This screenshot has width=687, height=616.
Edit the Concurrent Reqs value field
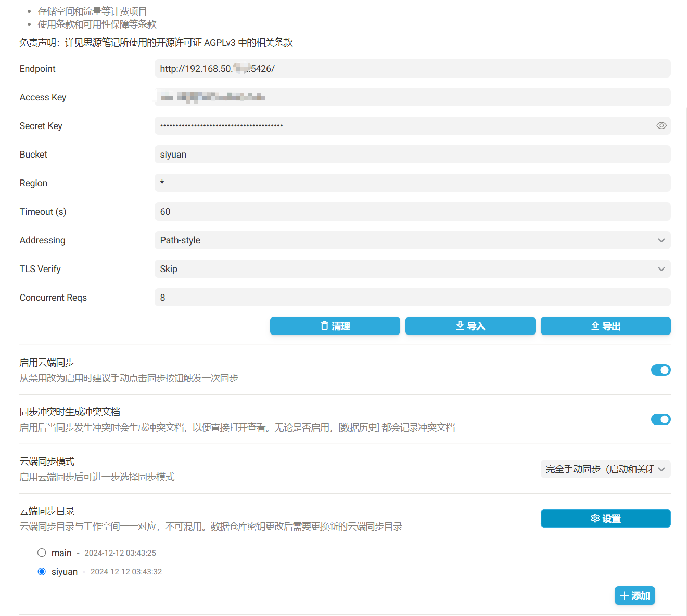coord(412,298)
